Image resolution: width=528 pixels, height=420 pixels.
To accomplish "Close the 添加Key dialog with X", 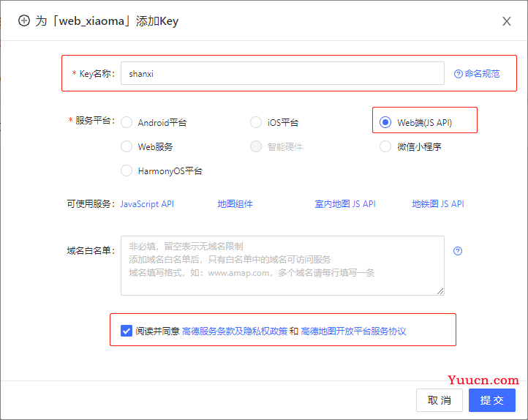I will 507,21.
